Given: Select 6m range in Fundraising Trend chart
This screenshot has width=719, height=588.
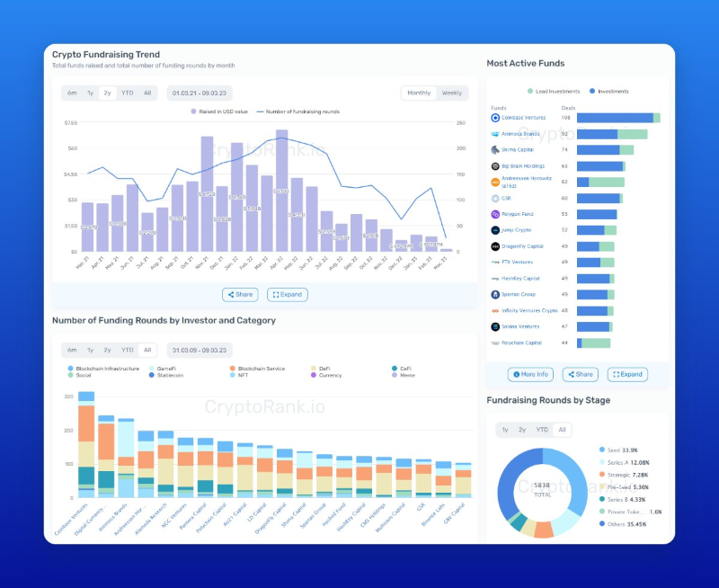Looking at the screenshot, I should (72, 94).
